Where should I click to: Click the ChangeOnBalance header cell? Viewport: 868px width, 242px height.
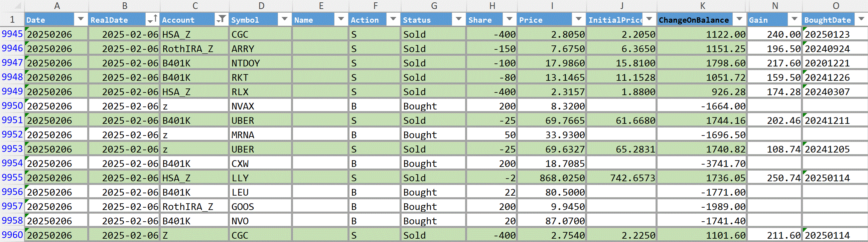[x=702, y=19]
